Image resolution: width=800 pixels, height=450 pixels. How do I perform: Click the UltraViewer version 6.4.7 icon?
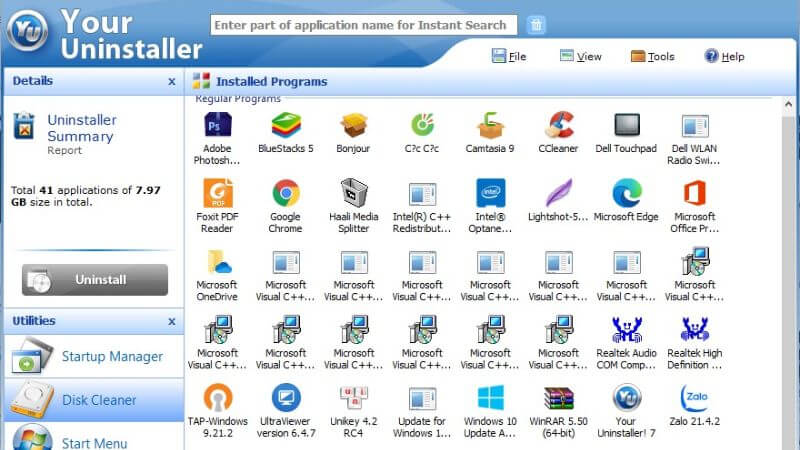[x=286, y=398]
